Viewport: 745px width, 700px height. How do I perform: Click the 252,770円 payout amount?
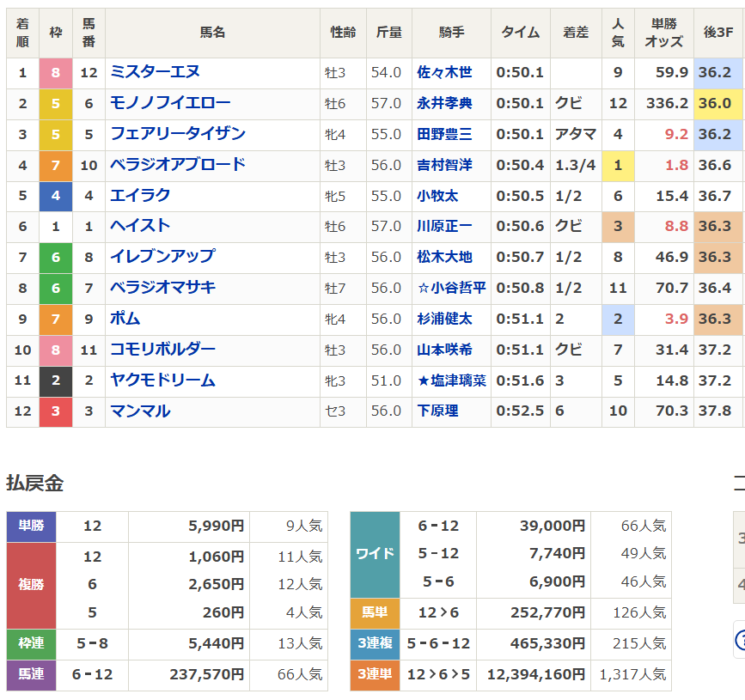coord(548,612)
